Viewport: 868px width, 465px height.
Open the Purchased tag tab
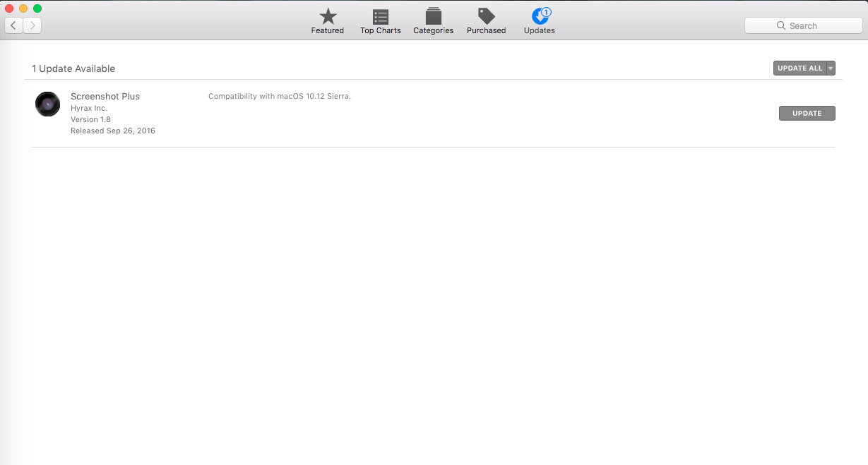point(486,21)
